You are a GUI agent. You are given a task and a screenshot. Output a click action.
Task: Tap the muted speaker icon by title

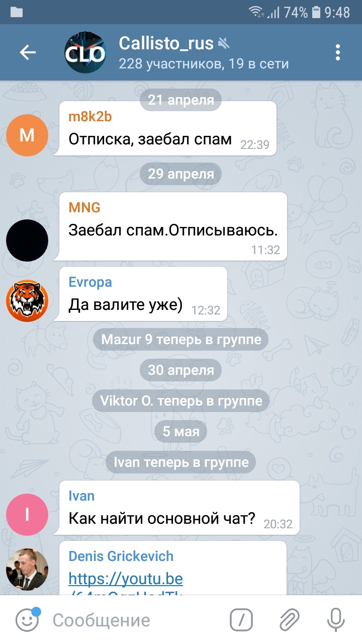[x=224, y=44]
